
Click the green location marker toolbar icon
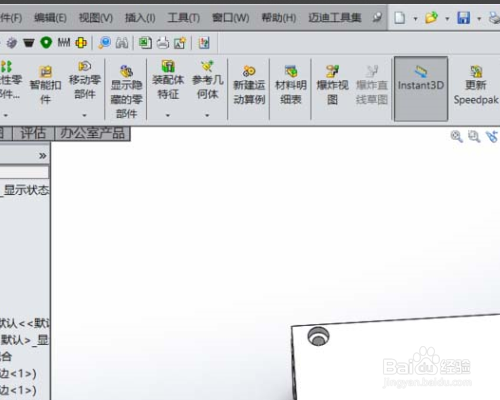point(46,43)
